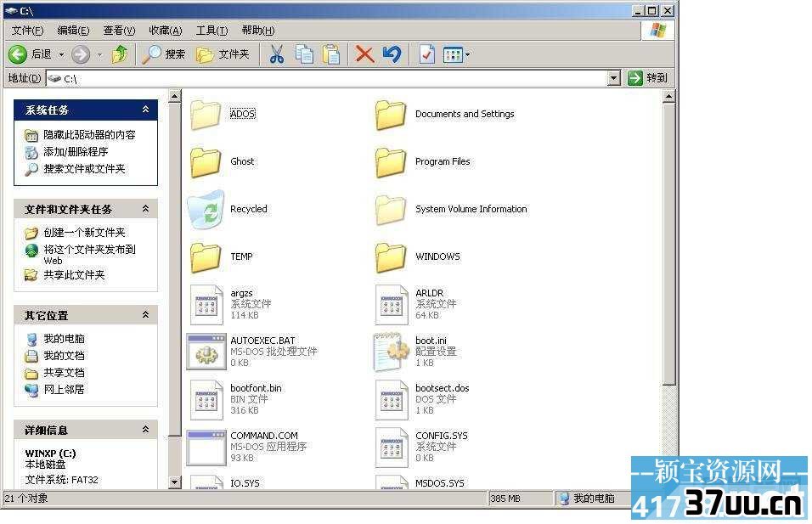
Task: Collapse the 文件和文件夹任务 panel
Action: 145,209
